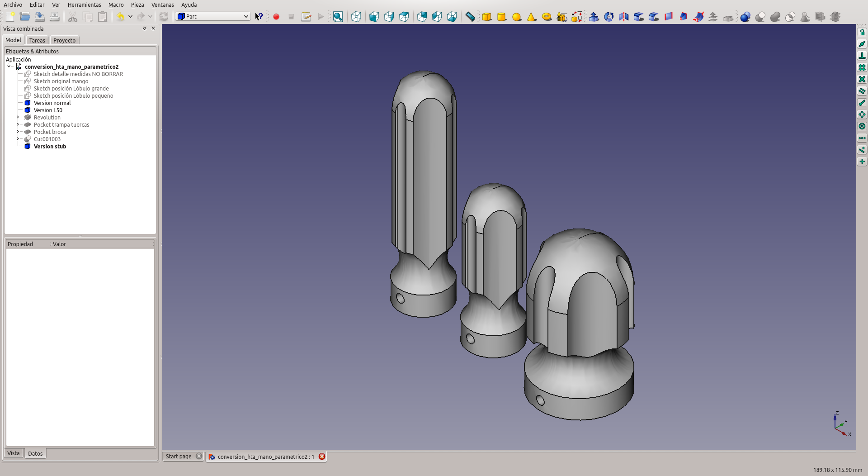Set axonometric view with wireframe cube icon
This screenshot has width=868, height=476.
(356, 17)
